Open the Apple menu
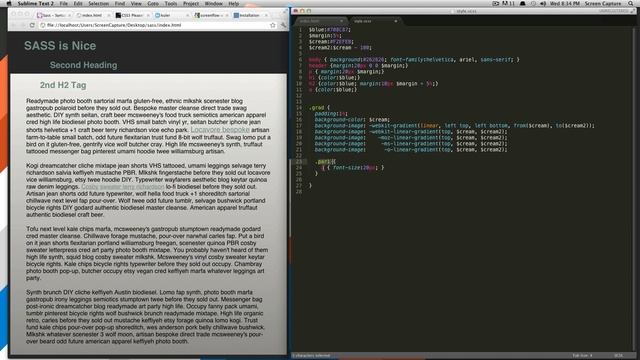Viewport: 640px width, 360px height. (x=9, y=3)
